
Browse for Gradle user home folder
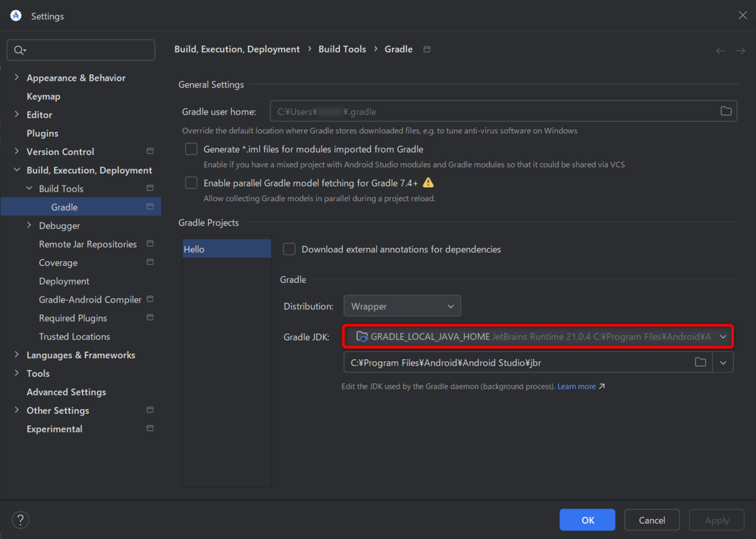click(726, 111)
